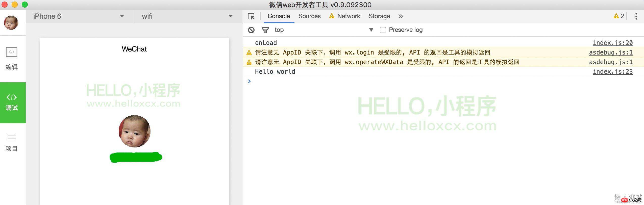Viewport: 644px width, 205px height.
Task: Select the onLoad console log message
Action: tap(266, 43)
